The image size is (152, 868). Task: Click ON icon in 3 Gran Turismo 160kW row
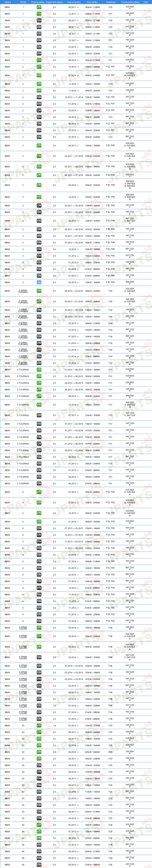39,323
